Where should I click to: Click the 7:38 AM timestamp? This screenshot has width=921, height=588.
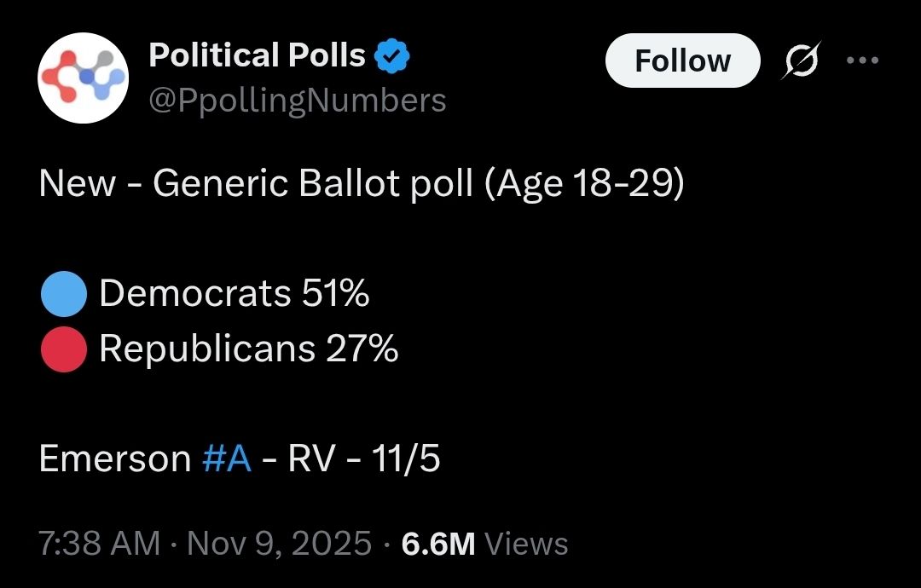click(x=100, y=544)
